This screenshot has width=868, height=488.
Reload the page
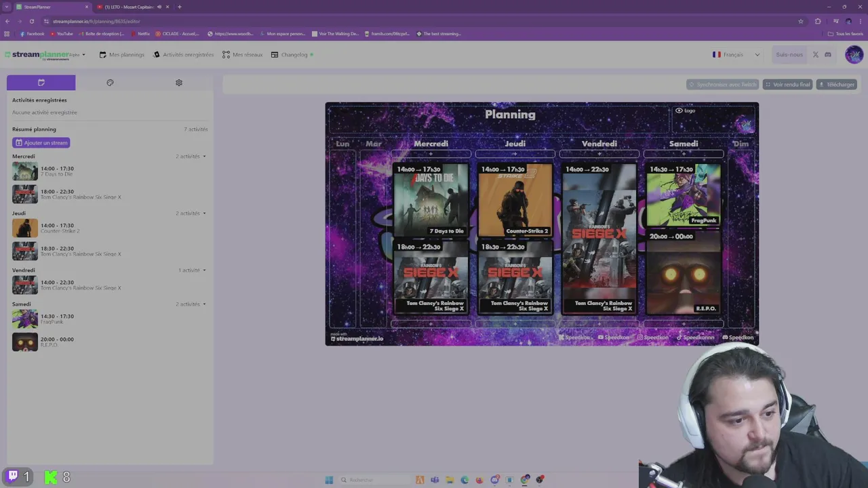(31, 21)
